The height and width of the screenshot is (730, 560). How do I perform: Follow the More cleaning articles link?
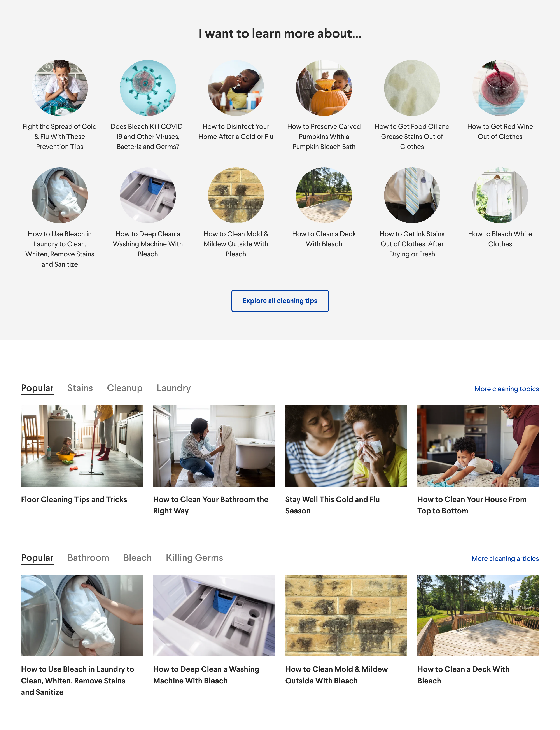click(x=505, y=558)
